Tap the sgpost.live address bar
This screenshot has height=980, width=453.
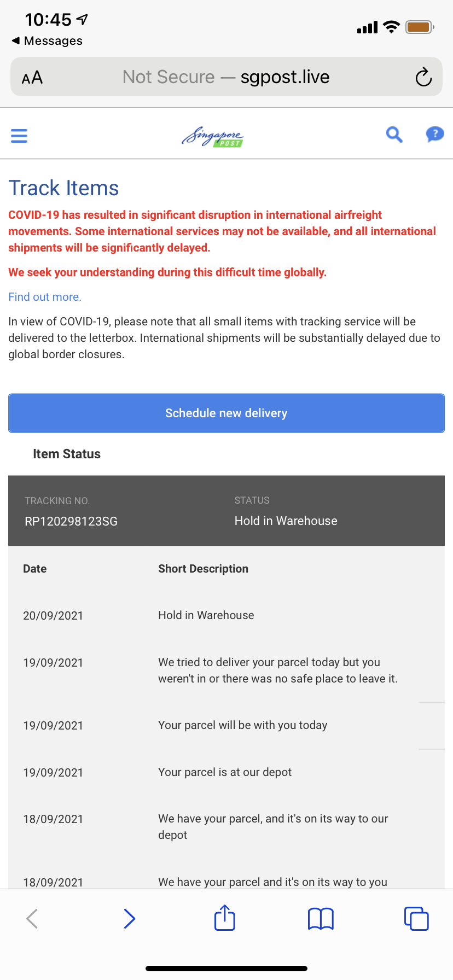click(x=226, y=77)
